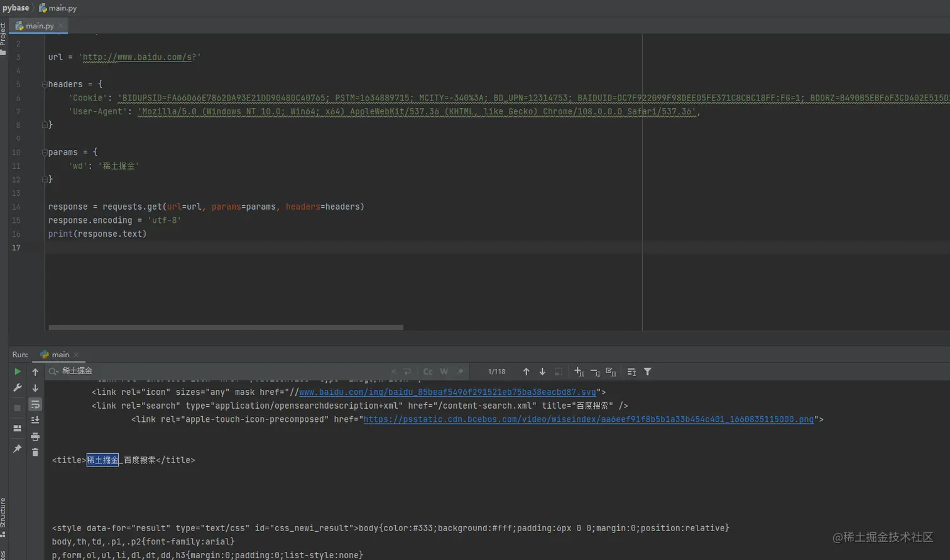This screenshot has height=560, width=950.
Task: Clear all console output with trash icon
Action: click(35, 452)
